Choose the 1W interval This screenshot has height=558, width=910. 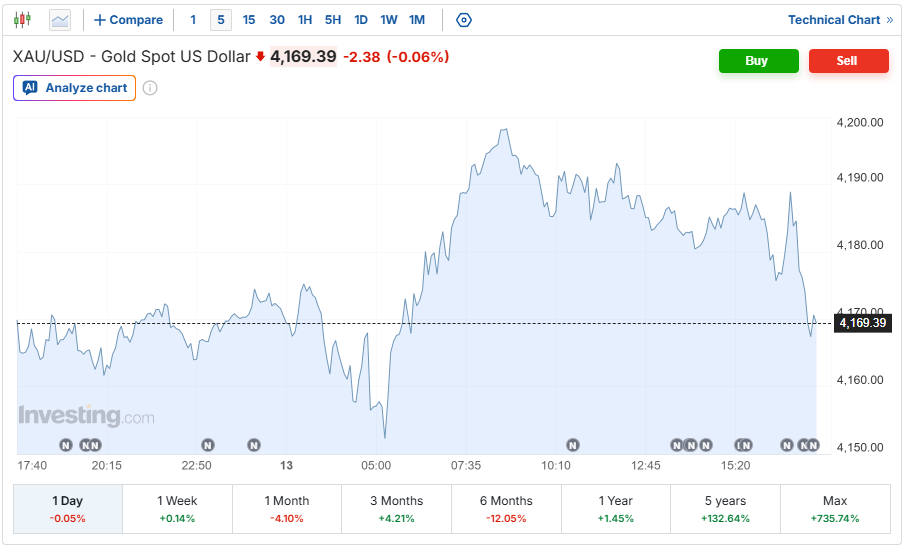pos(389,20)
